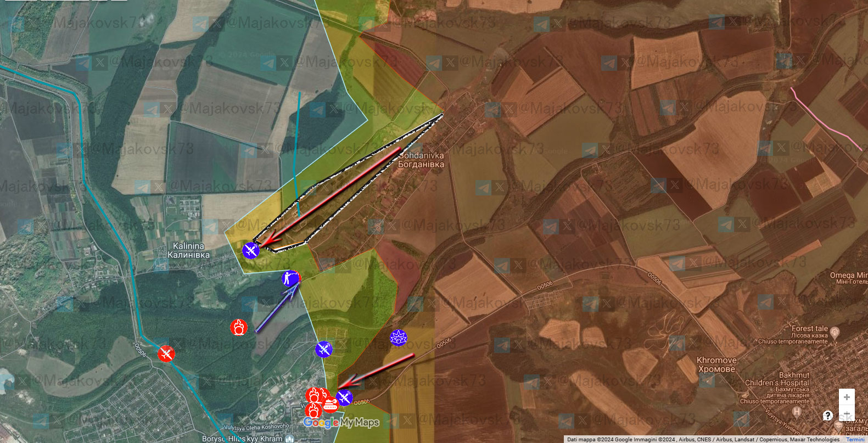Click the school graduation cap pin
868x443 pixels.
839,426
